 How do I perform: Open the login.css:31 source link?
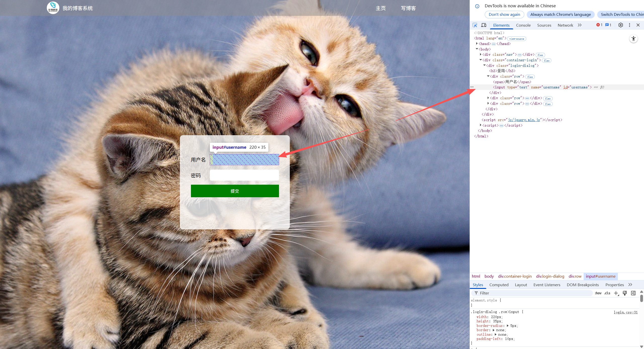[x=625, y=312]
